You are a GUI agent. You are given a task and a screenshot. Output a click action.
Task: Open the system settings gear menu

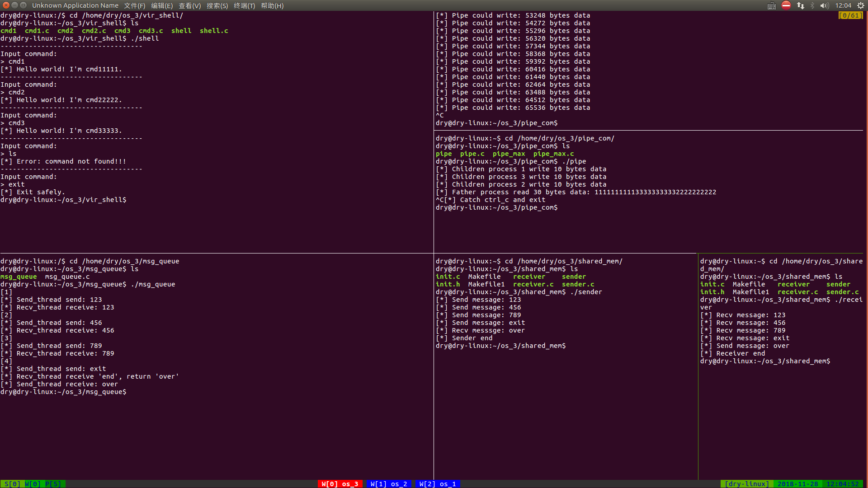[x=860, y=5]
